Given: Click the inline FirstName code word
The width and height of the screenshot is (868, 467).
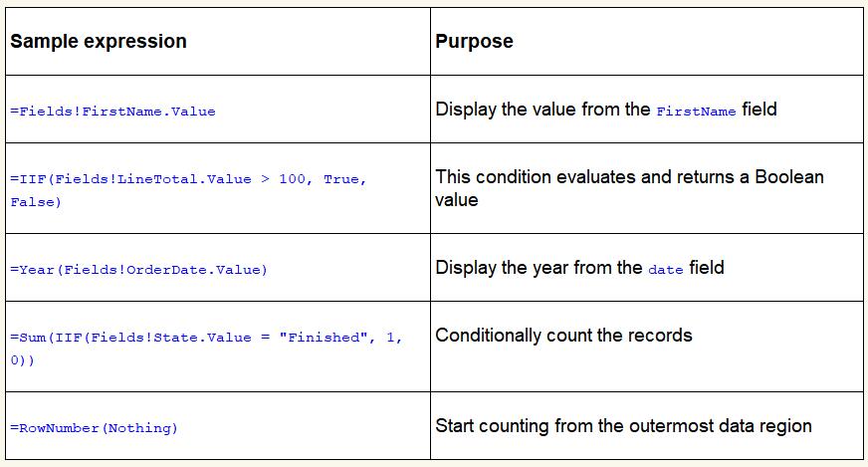Looking at the screenshot, I should pyautogui.click(x=696, y=112).
